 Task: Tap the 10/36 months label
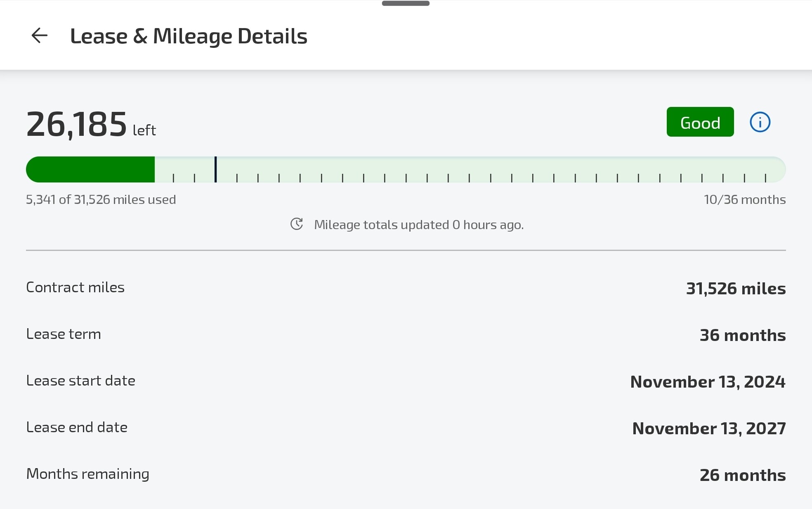744,200
